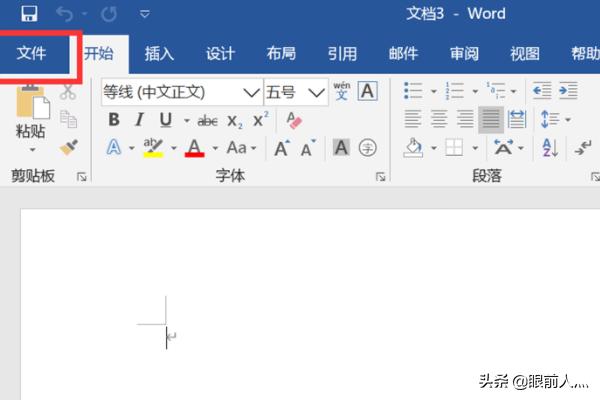
Task: Click the Distributed alignment icon
Action: pyautogui.click(x=517, y=119)
